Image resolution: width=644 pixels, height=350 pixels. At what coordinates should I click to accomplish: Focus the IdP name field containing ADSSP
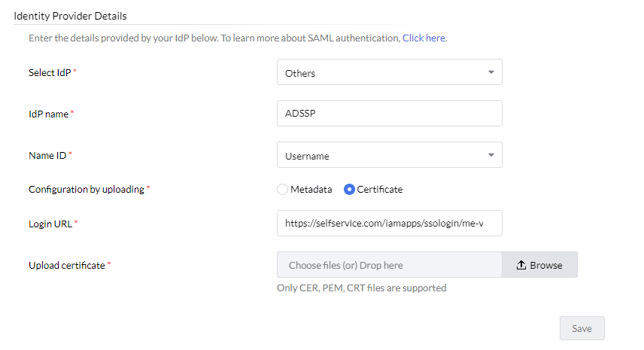(x=389, y=114)
